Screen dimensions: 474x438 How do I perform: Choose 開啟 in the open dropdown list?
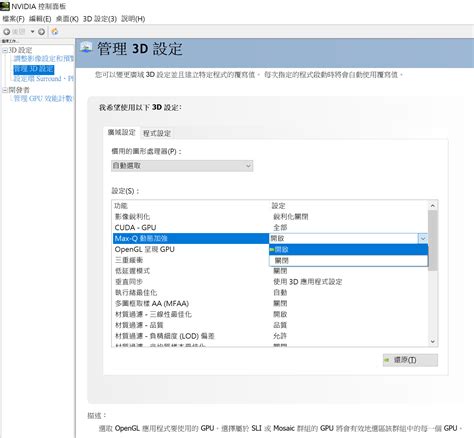[x=348, y=250]
